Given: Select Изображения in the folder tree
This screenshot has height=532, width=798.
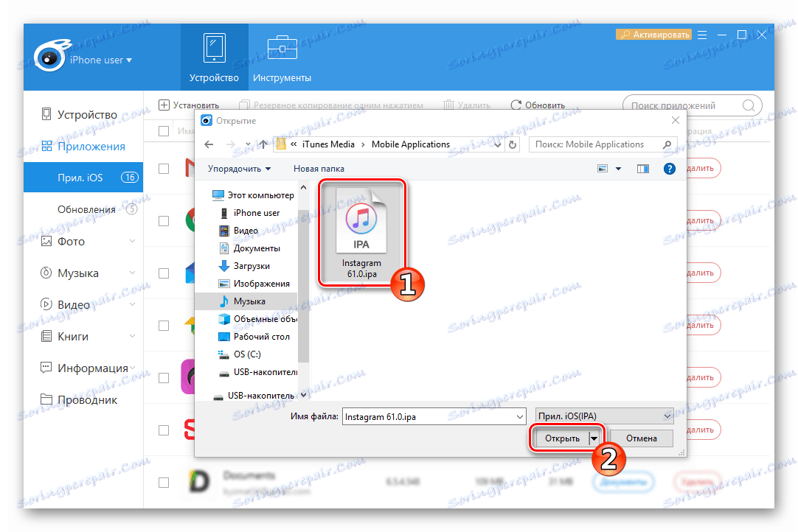Looking at the screenshot, I should (x=254, y=284).
